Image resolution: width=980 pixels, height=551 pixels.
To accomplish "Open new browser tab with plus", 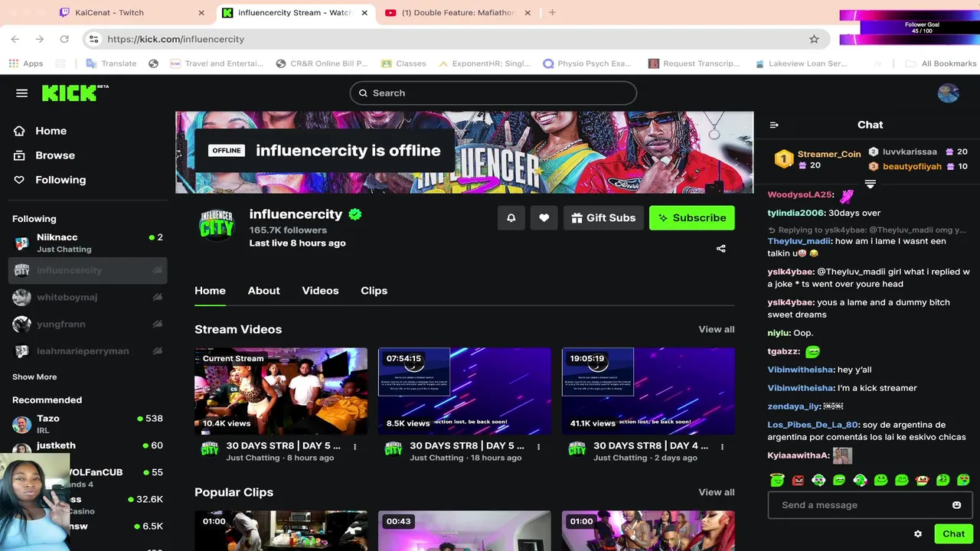I will tap(552, 12).
